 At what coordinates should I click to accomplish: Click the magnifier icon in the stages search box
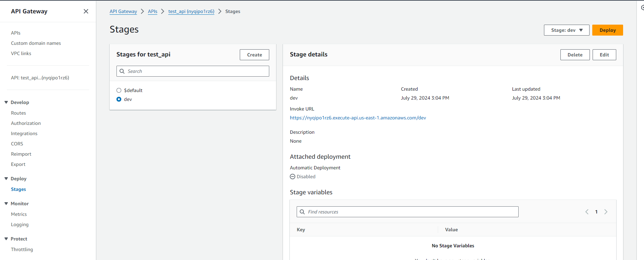[122, 71]
